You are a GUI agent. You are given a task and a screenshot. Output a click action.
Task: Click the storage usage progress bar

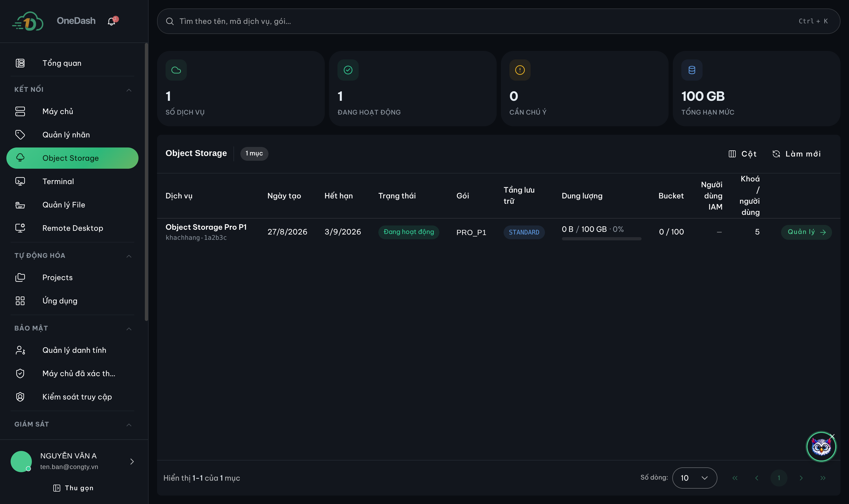[x=601, y=239]
